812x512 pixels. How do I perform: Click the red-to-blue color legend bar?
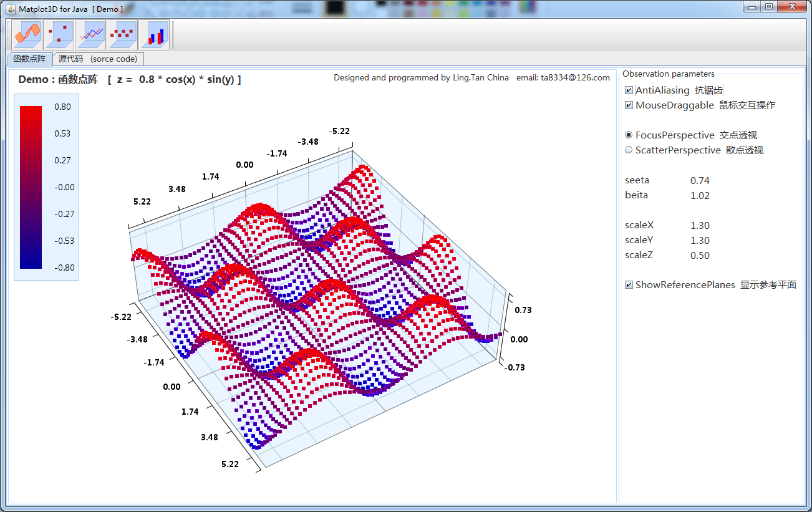(x=31, y=187)
